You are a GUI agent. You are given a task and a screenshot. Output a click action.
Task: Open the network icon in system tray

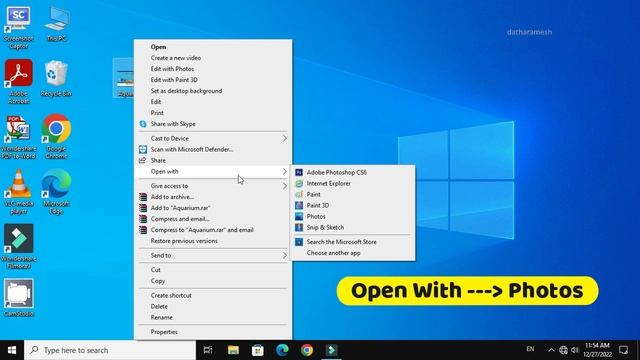563,350
